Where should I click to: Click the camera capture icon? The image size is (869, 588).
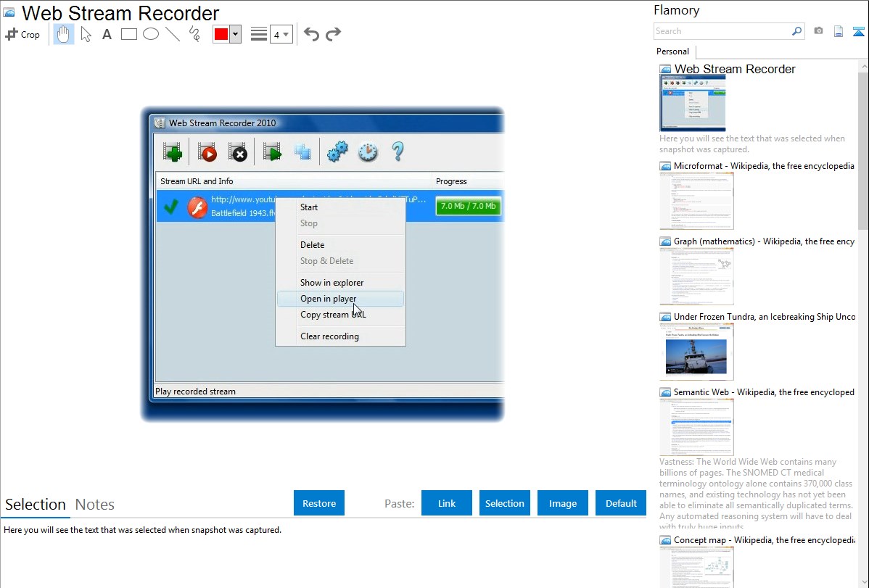(x=818, y=31)
